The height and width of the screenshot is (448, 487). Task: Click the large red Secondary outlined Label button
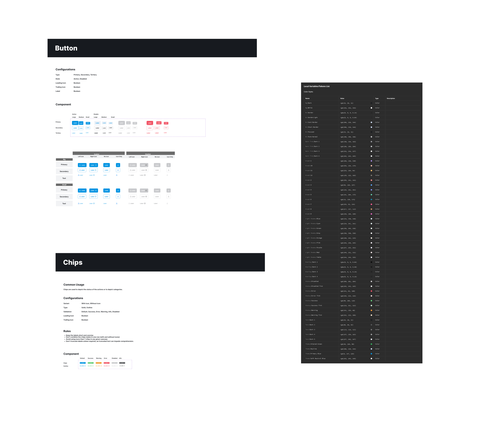[x=150, y=128]
